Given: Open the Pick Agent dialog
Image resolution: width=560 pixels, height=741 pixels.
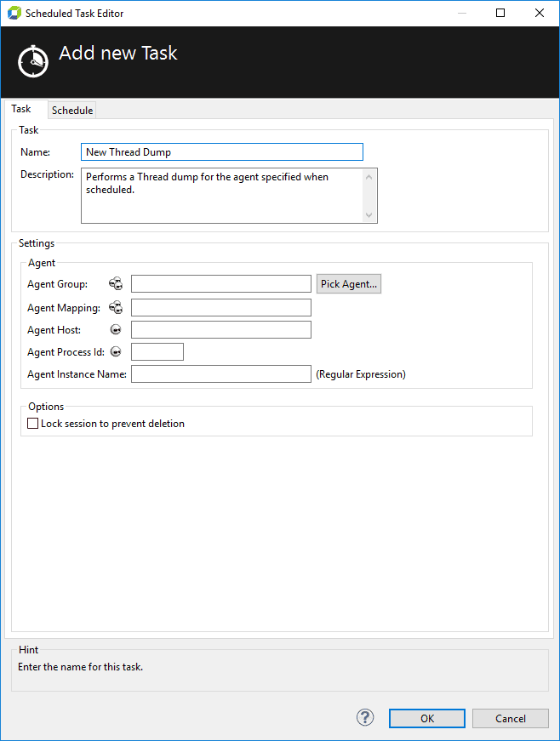Looking at the screenshot, I should click(349, 284).
